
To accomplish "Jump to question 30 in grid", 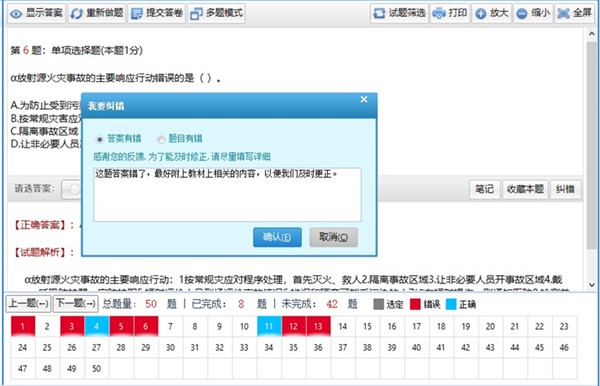I will 170,347.
